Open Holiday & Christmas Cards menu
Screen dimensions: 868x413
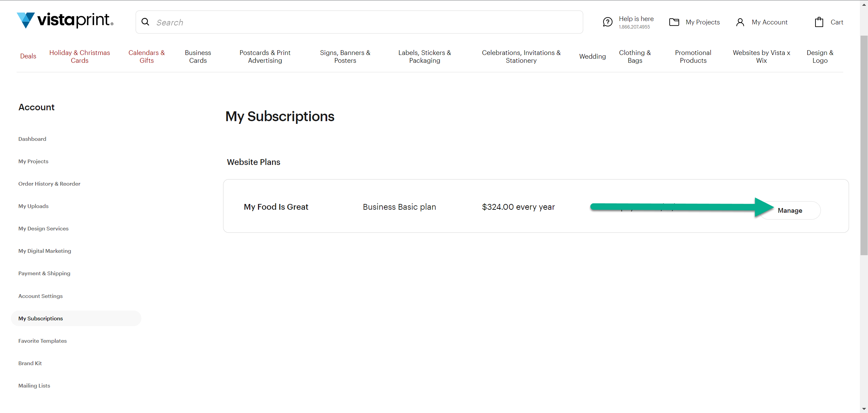click(x=80, y=56)
